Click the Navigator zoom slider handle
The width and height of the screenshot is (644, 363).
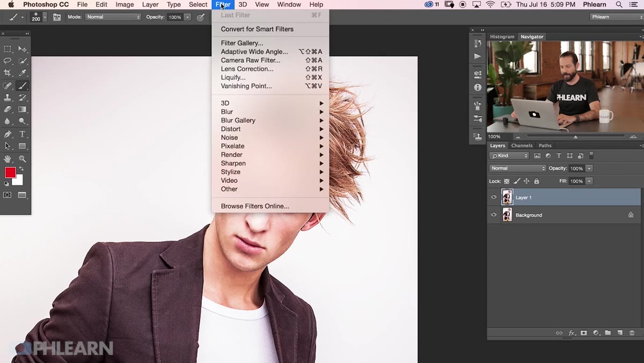click(x=575, y=137)
